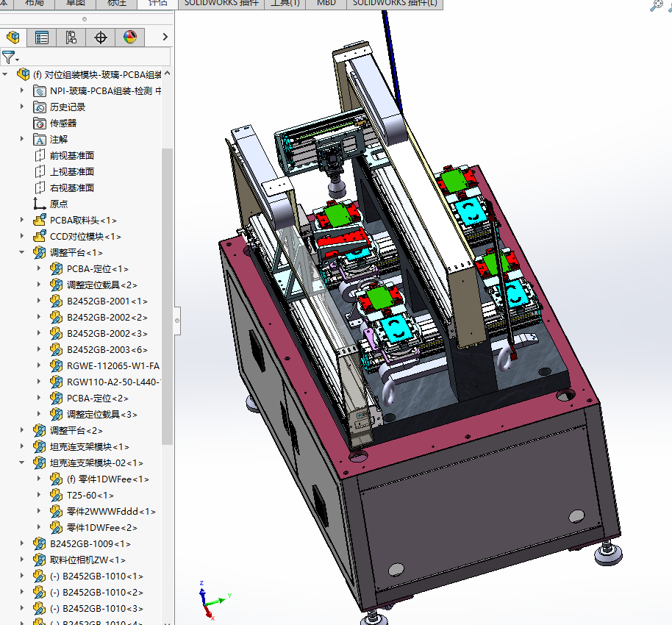Click the T25-60<1> part icon
Viewport: 672px width, 625px height.
(56, 496)
